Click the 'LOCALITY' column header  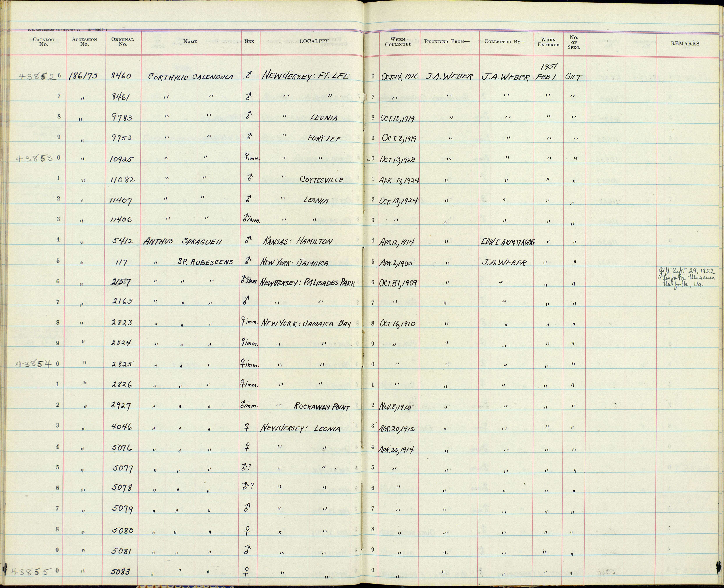click(x=314, y=41)
